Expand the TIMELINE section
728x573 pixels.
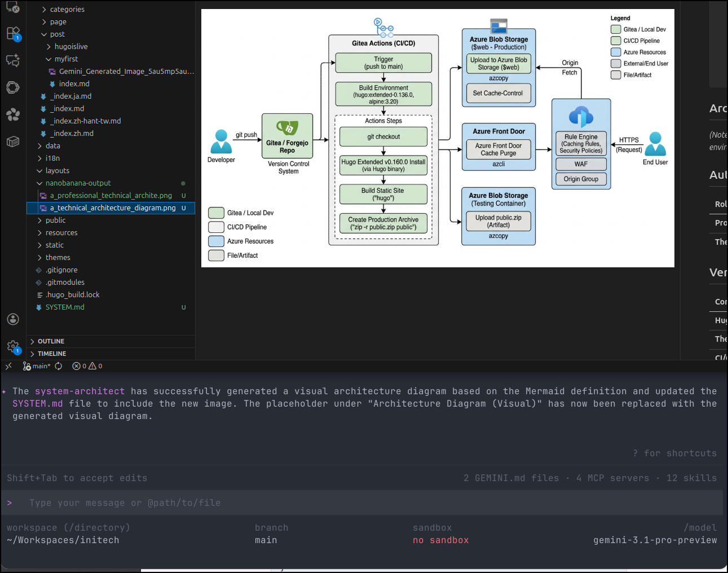(x=52, y=354)
